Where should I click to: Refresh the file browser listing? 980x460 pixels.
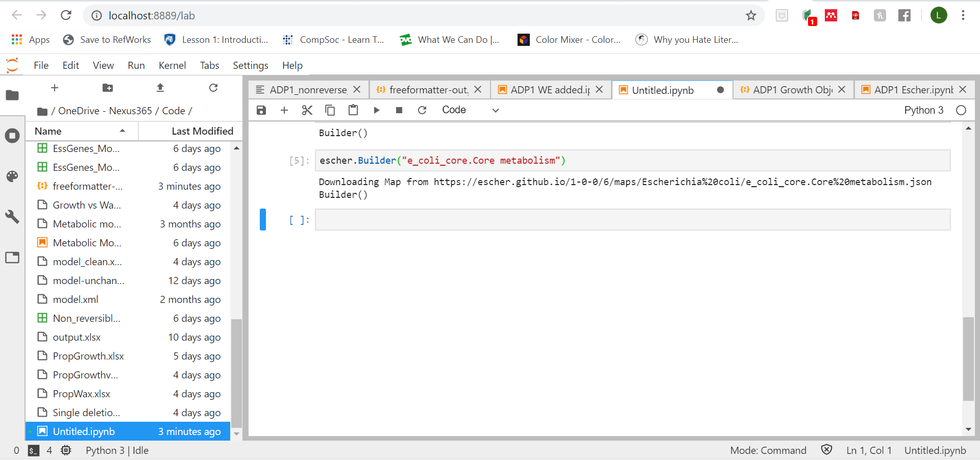(213, 88)
